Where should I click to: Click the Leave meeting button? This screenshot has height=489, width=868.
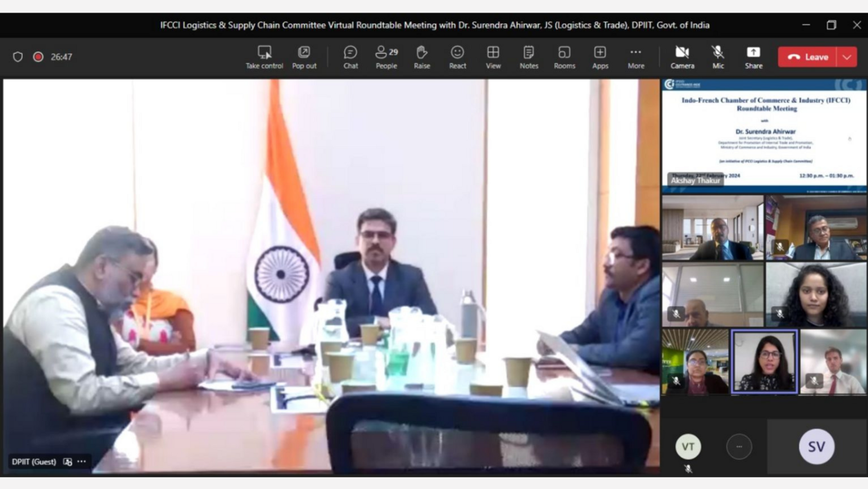point(808,57)
